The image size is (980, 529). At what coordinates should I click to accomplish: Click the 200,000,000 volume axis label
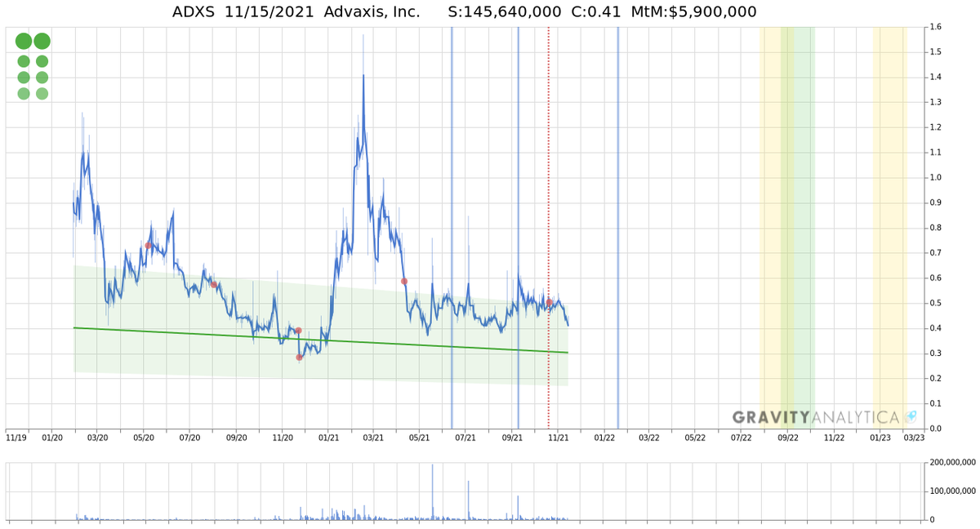(x=952, y=463)
